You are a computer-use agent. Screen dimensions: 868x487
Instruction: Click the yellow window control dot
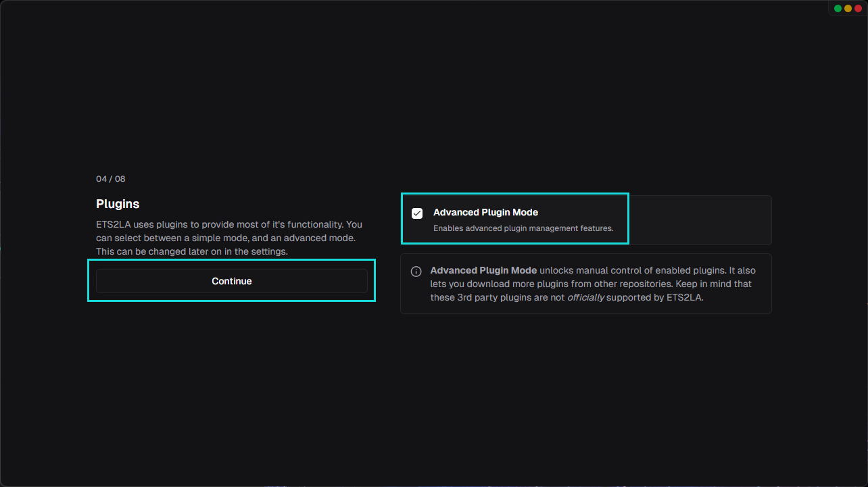(848, 8)
